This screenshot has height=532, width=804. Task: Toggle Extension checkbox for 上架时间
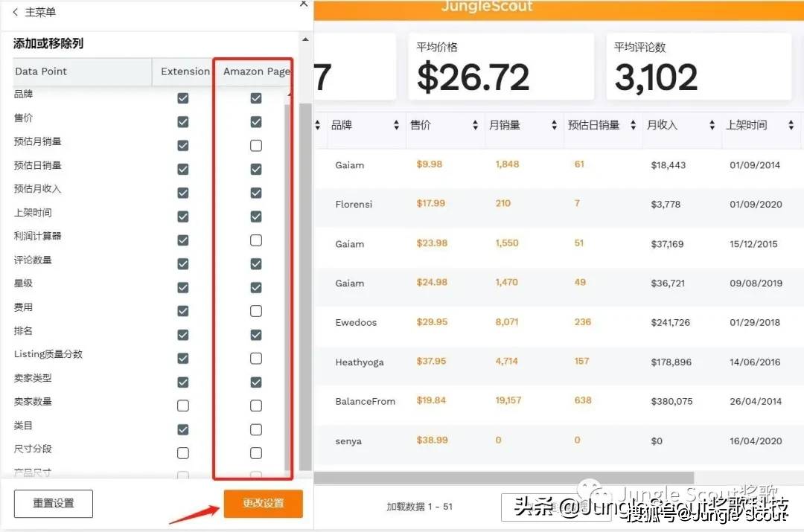pyautogui.click(x=183, y=217)
